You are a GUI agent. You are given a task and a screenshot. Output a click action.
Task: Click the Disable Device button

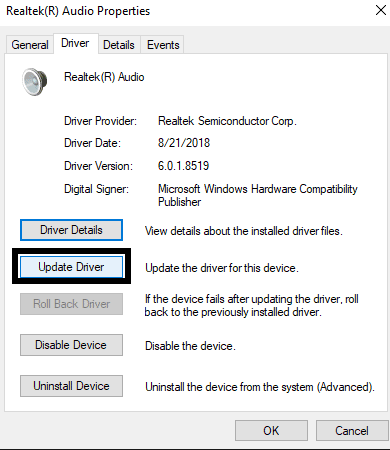(71, 345)
